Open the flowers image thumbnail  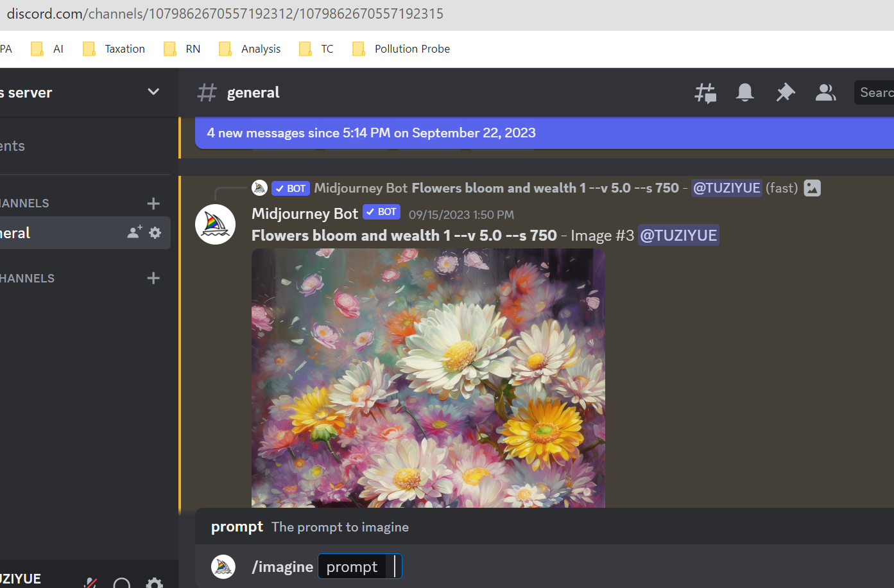(428, 378)
